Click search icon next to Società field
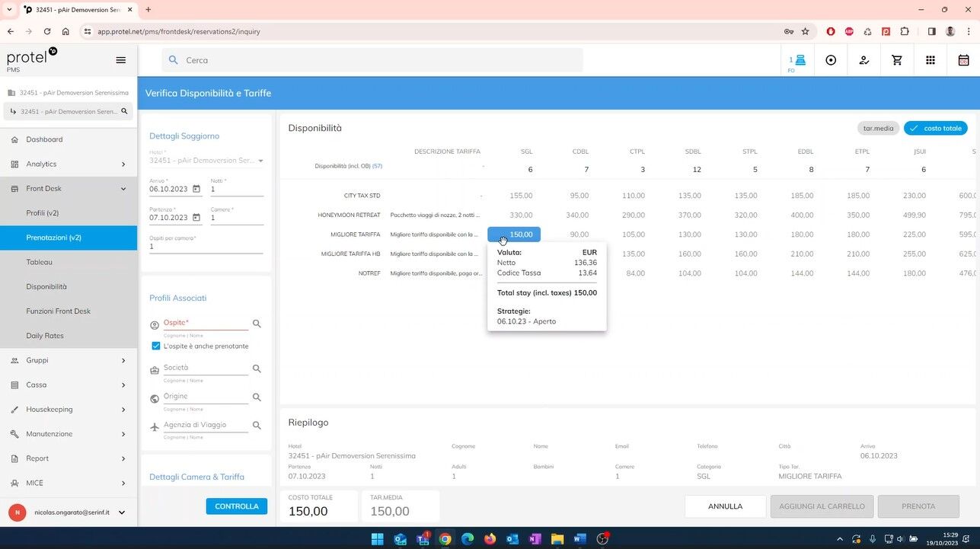Screen dimensions: 980x549 click(x=257, y=369)
